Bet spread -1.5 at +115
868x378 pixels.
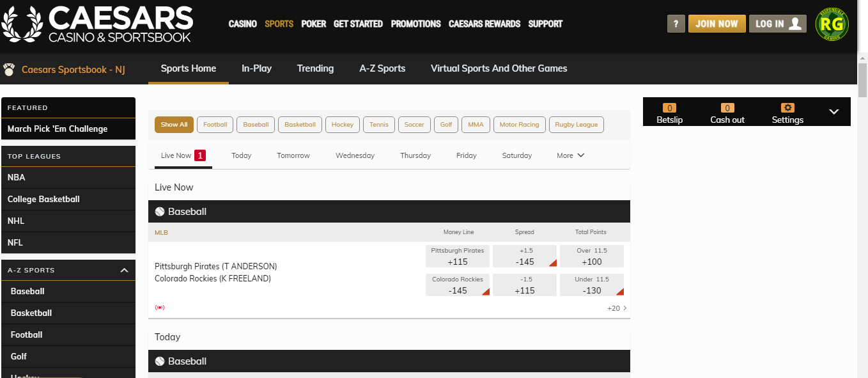pos(525,285)
